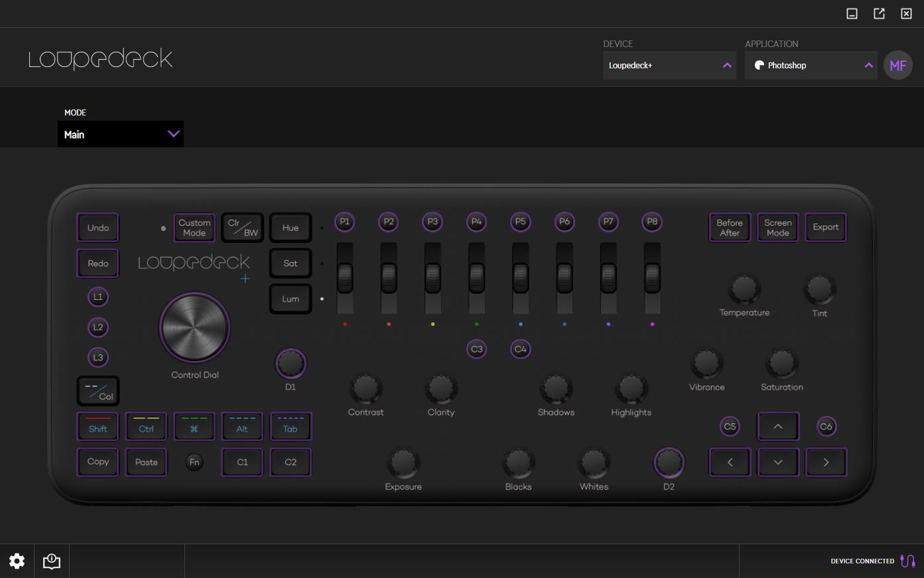The image size is (924, 578).
Task: Select the Temperature dial
Action: 744,289
